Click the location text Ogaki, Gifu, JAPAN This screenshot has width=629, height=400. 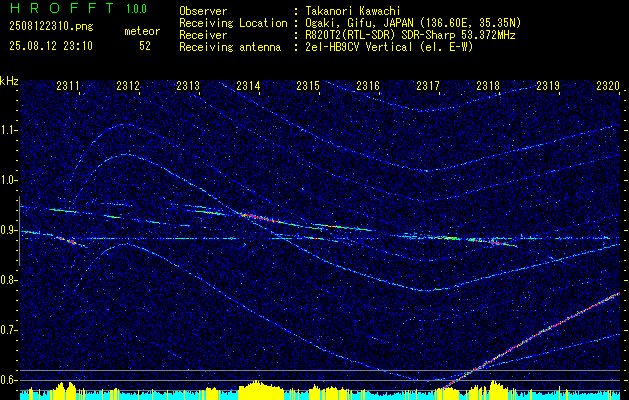(361, 23)
